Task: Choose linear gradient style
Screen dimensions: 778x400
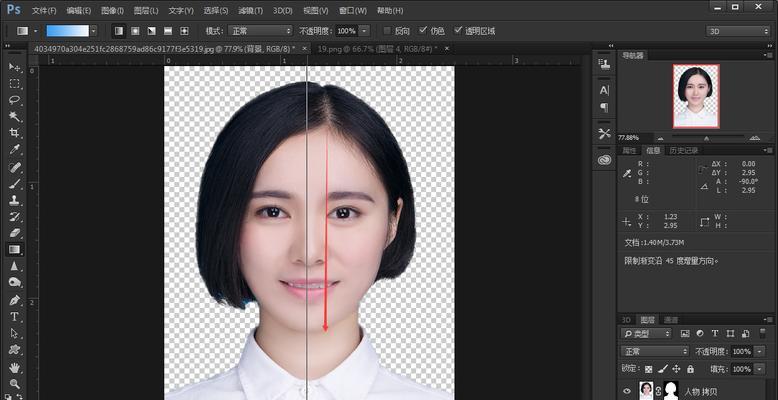Action: click(119, 31)
